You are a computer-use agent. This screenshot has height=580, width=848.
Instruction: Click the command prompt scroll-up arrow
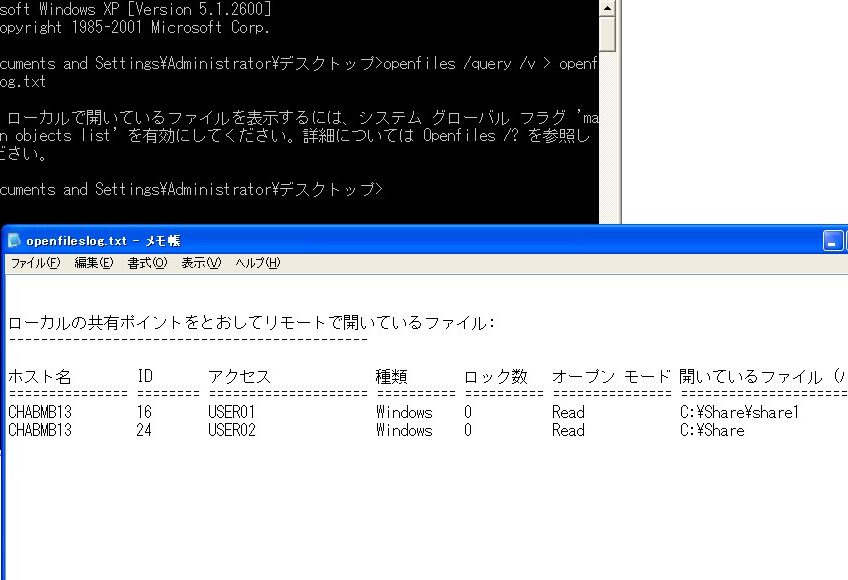607,8
